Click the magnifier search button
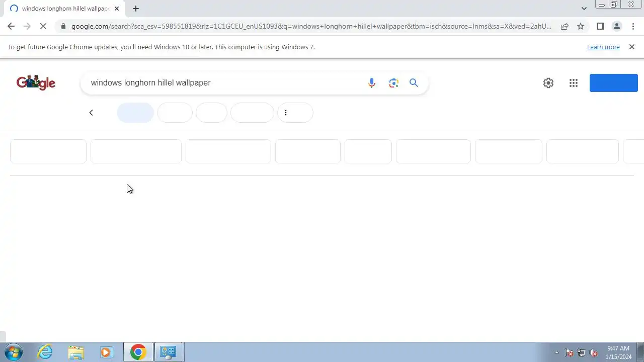 coord(414,83)
